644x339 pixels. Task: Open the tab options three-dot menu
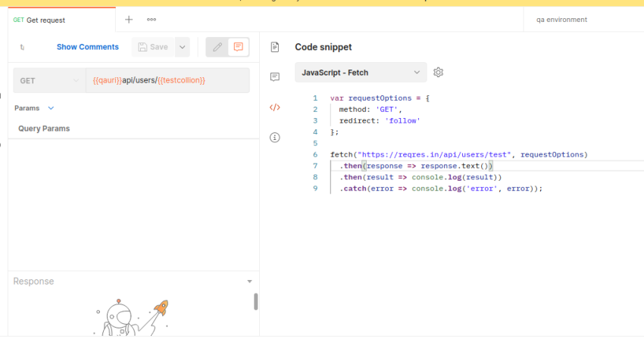point(152,20)
